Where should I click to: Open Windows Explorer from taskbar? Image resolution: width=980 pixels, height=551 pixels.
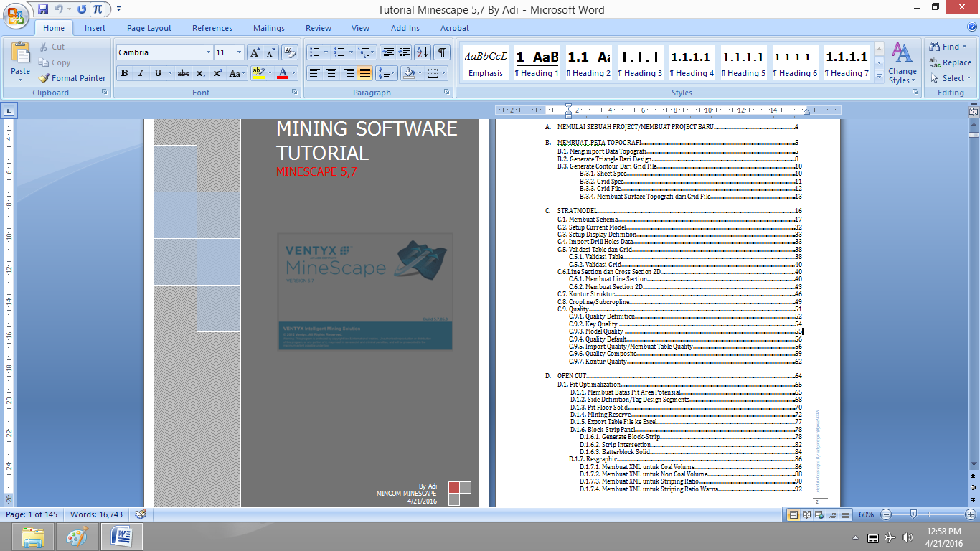point(32,537)
